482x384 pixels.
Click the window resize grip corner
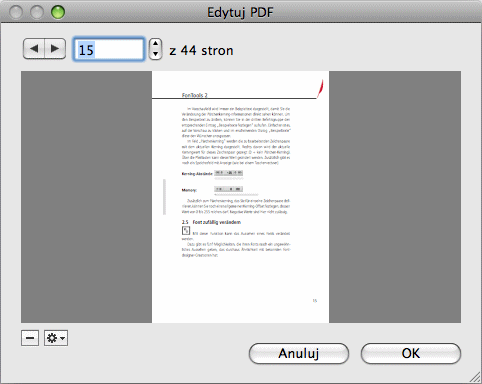pos(475,377)
